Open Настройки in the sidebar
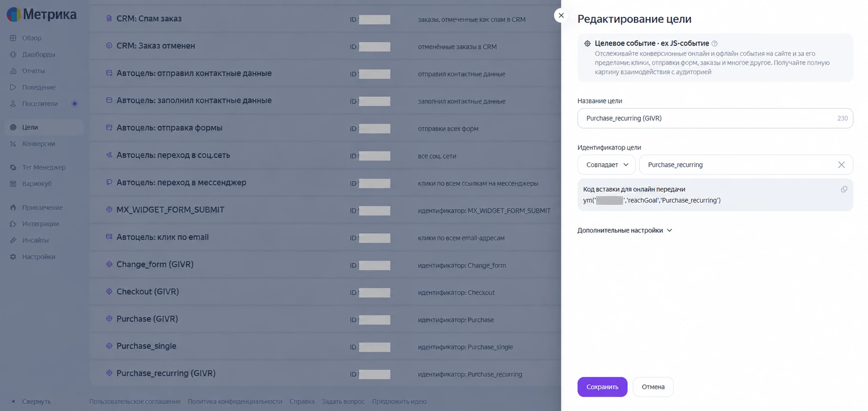Screen dimensions: 868x411 [38, 257]
